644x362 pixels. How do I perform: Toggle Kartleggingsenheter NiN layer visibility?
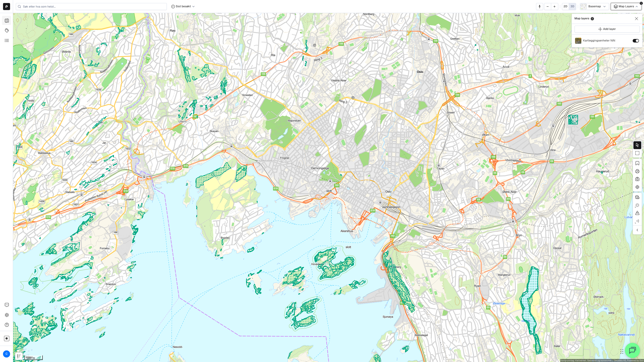coord(636,41)
